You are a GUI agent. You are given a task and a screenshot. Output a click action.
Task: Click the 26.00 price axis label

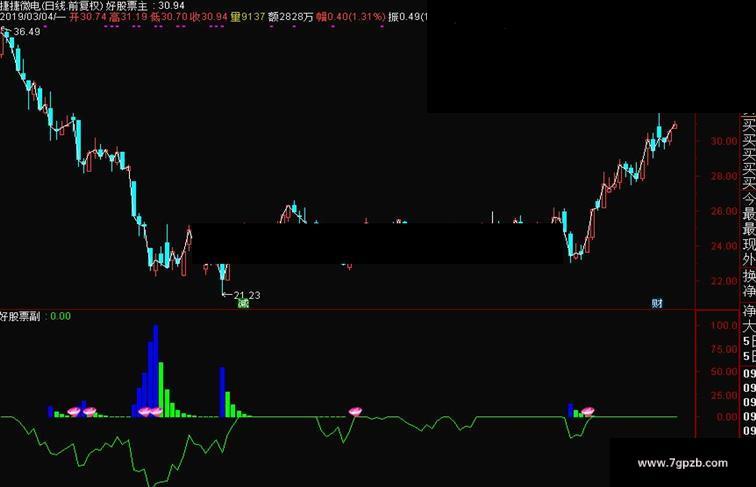click(724, 211)
